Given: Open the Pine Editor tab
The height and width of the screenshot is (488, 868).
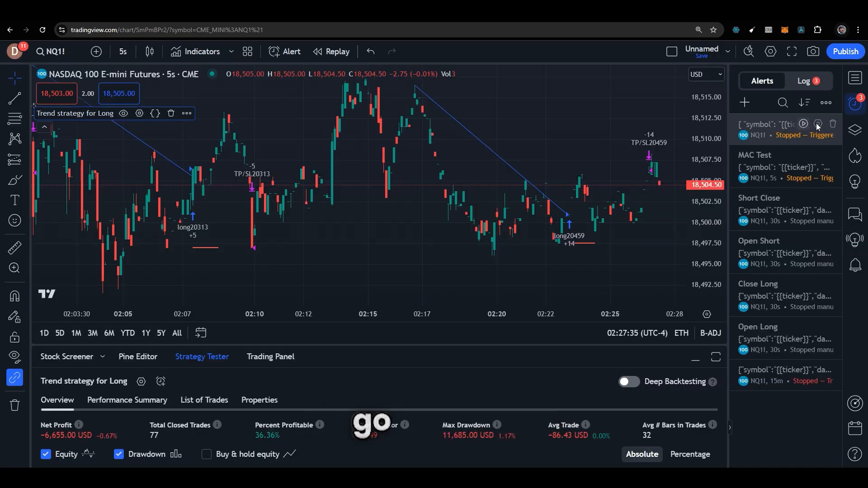Looking at the screenshot, I should click(138, 357).
